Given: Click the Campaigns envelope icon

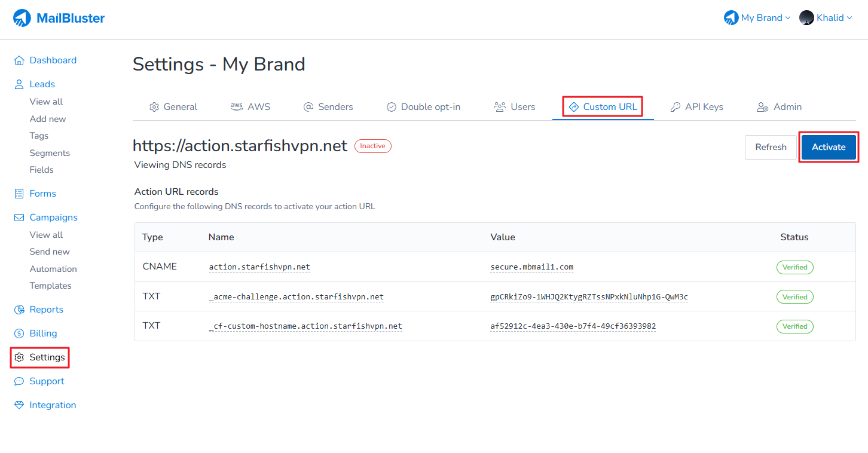Looking at the screenshot, I should click(19, 218).
